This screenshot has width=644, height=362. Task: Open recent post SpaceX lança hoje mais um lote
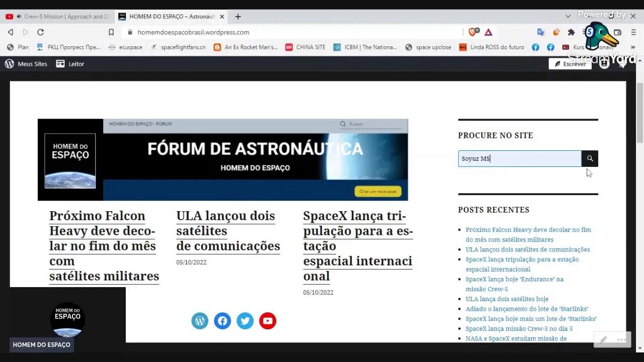(x=531, y=319)
